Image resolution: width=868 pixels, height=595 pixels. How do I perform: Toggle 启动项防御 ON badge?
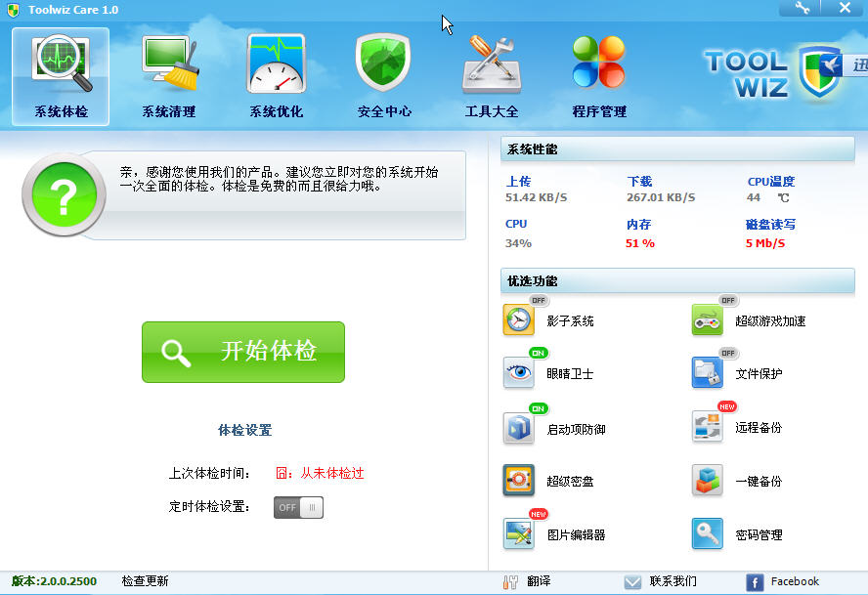[538, 408]
